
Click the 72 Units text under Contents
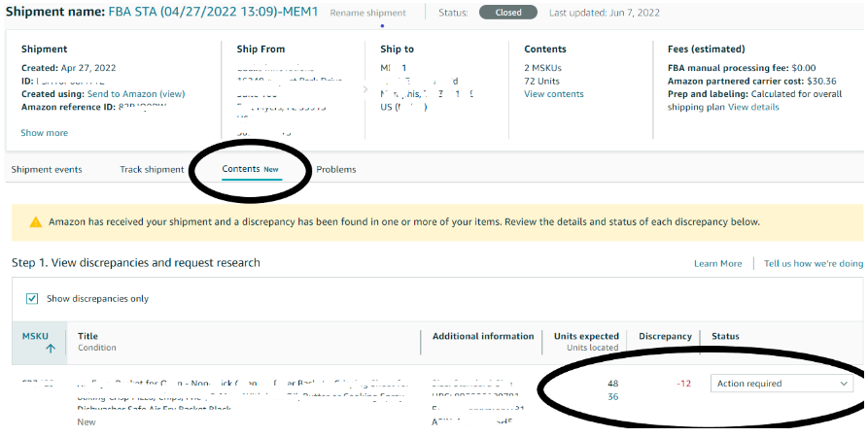542,82
